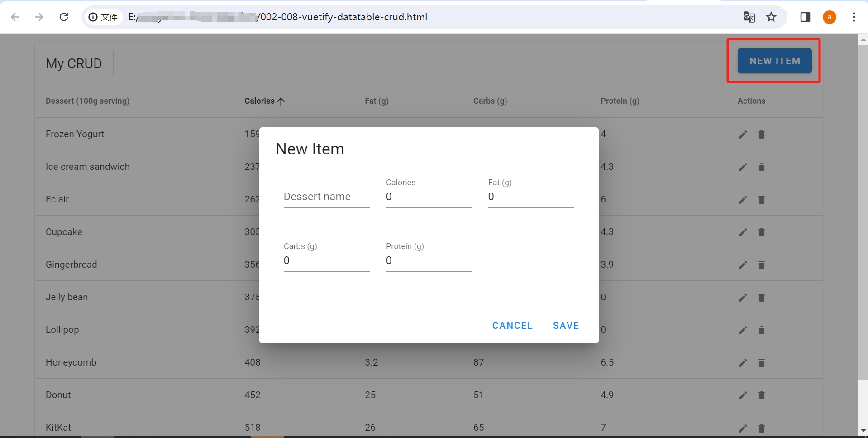Click the edit pencil for Donut
This screenshot has height=438, width=868.
point(742,395)
